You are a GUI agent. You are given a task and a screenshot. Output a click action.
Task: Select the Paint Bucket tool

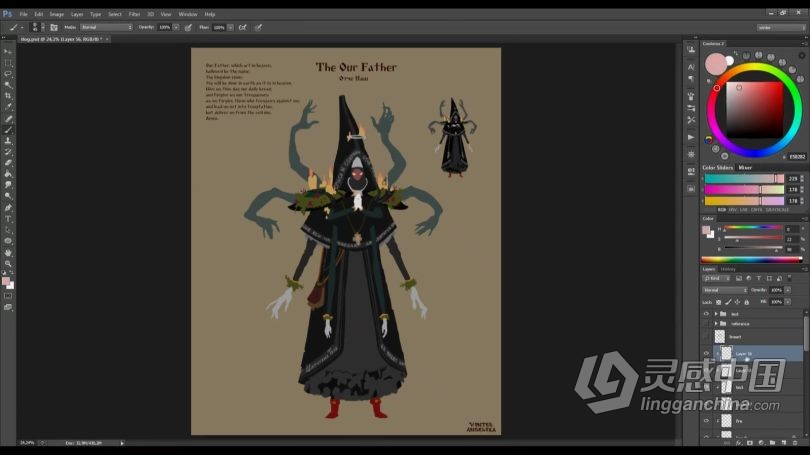pyautogui.click(x=8, y=174)
